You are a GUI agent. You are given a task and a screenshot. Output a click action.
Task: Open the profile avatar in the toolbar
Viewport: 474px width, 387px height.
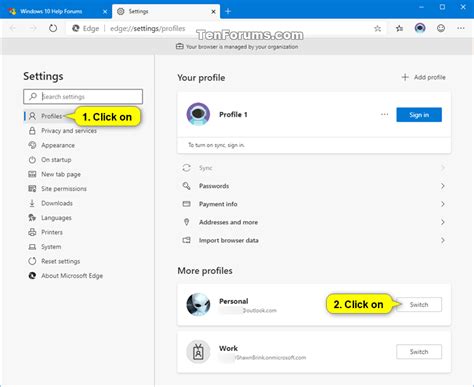tap(420, 28)
